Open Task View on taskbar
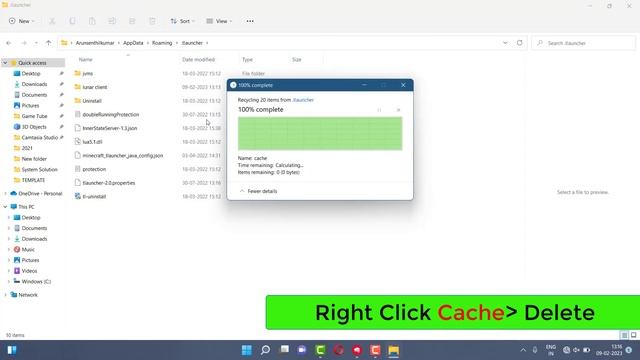Viewport: 640px width, 360px height. [284, 350]
